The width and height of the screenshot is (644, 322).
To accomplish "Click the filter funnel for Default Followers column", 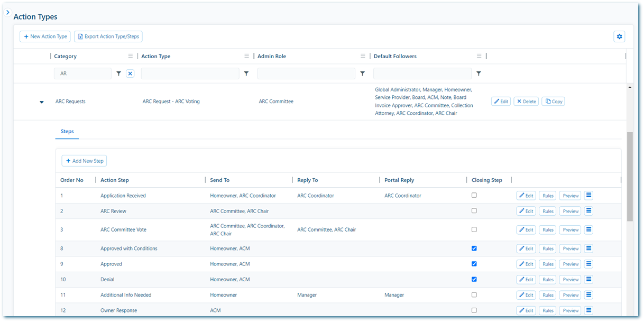I will coord(479,74).
